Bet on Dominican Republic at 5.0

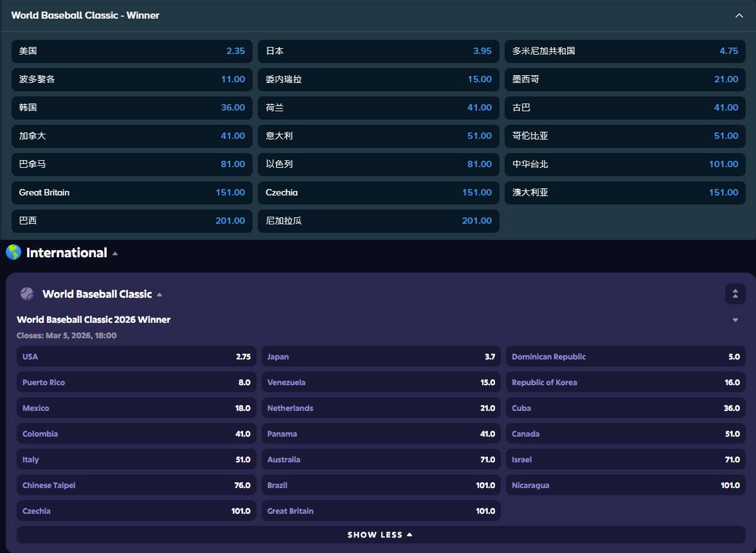625,357
